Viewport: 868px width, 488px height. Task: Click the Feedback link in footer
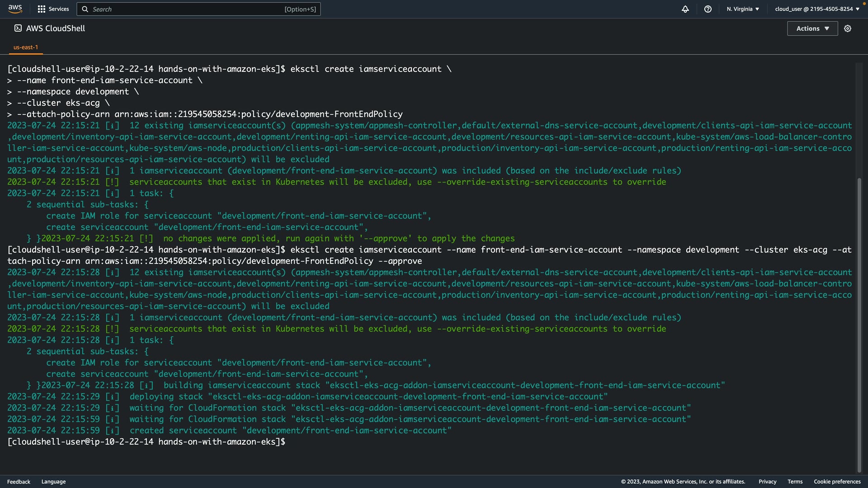click(19, 482)
